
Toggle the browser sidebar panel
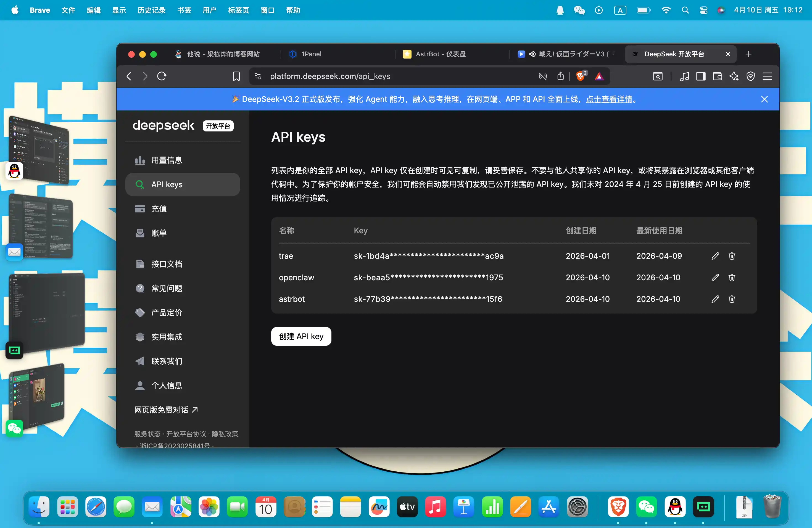pos(701,76)
